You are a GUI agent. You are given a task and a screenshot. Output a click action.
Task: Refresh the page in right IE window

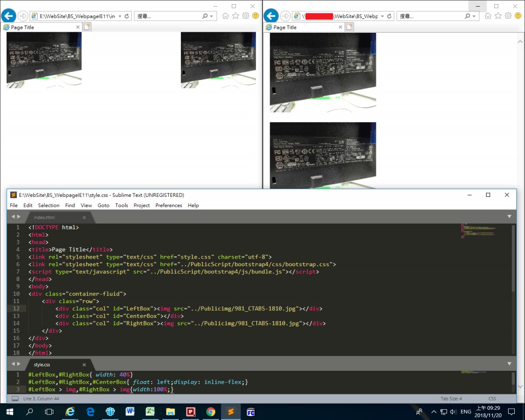[389, 16]
